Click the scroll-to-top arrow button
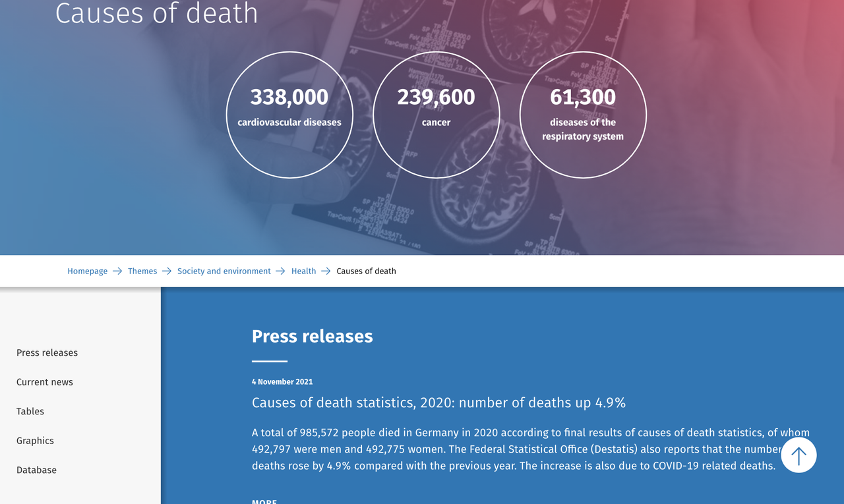This screenshot has height=504, width=844. tap(799, 455)
